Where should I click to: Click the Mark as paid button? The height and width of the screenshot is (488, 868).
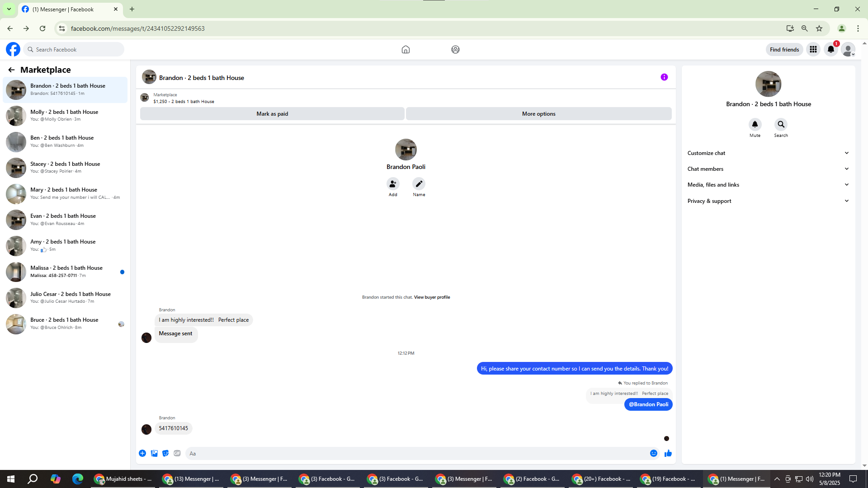coord(272,114)
